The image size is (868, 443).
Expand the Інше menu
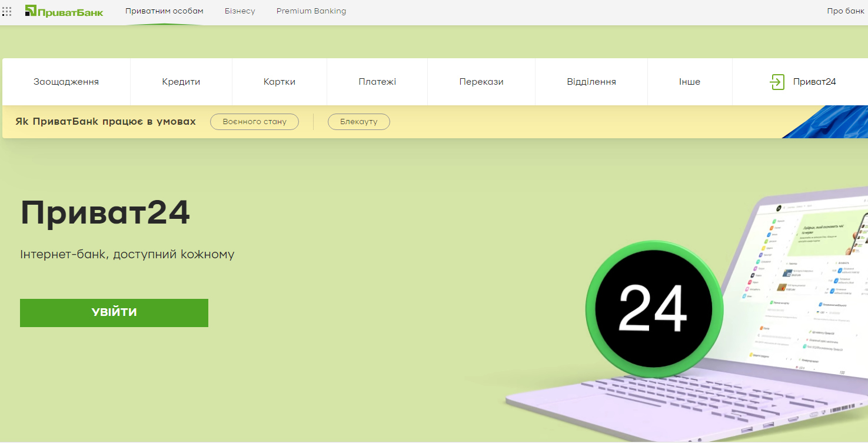coord(690,82)
